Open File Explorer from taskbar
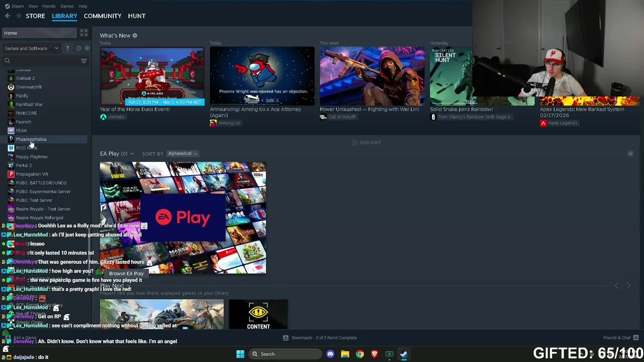This screenshot has height=362, width=644. point(345,354)
